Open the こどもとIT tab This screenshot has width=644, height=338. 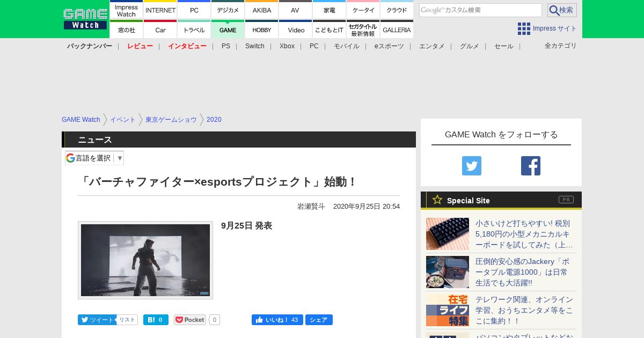(x=329, y=29)
